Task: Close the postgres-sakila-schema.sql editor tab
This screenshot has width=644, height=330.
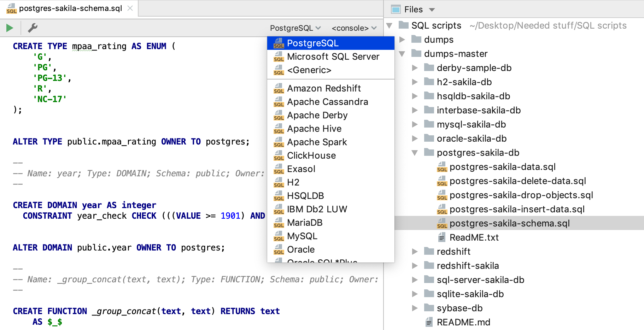Action: point(130,8)
